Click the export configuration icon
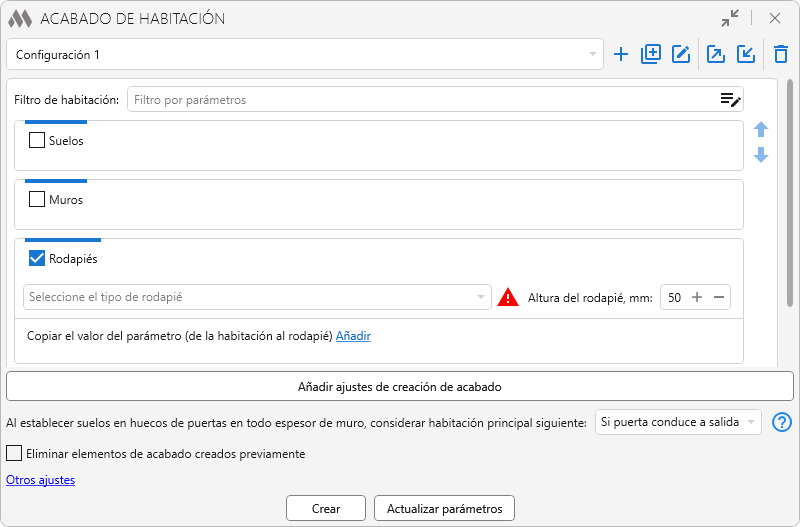 click(716, 55)
